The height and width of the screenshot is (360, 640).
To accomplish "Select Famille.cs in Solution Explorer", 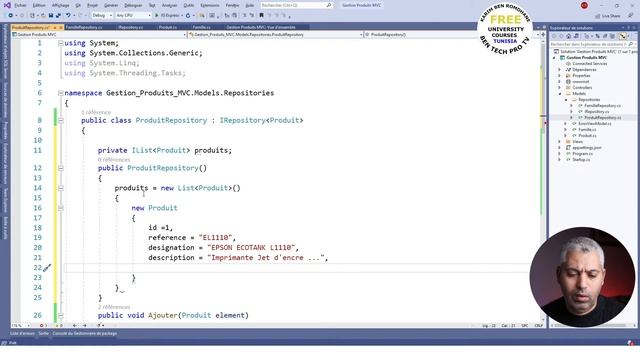I will (587, 129).
